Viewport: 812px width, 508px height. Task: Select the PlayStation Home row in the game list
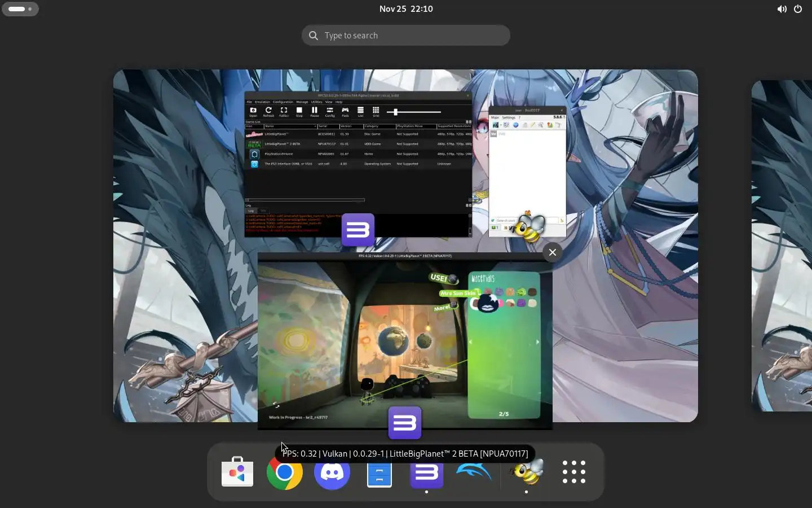coord(358,154)
